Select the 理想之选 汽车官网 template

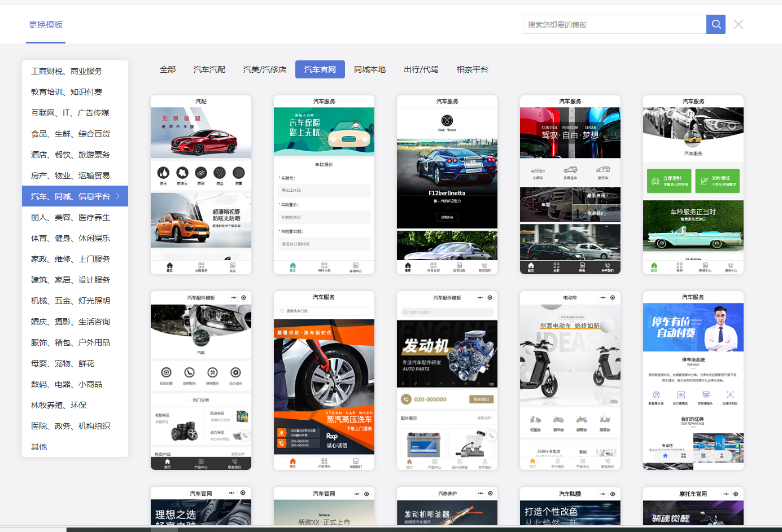[201, 506]
